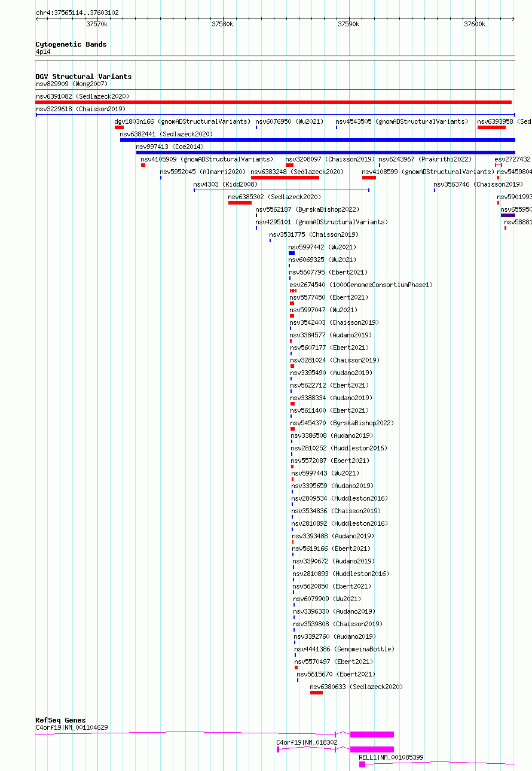This screenshot has height=771, width=532.
Task: Open variant nsv3208097 (Chaisson2019)
Action: point(330,159)
